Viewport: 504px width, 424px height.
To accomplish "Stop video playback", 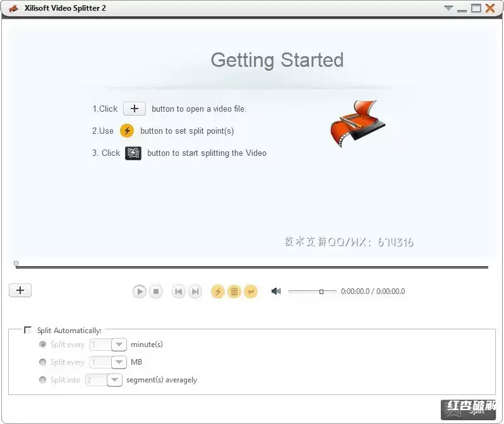I will point(156,291).
